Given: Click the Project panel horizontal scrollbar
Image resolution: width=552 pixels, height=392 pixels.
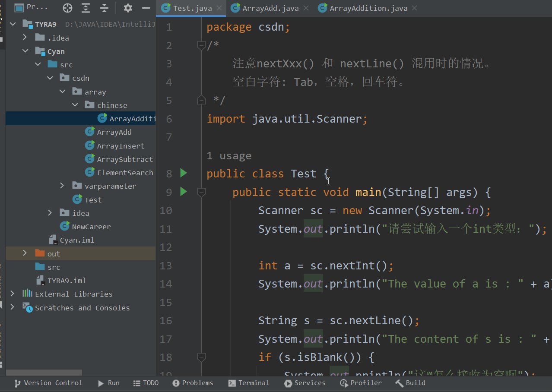Looking at the screenshot, I should tap(43, 372).
